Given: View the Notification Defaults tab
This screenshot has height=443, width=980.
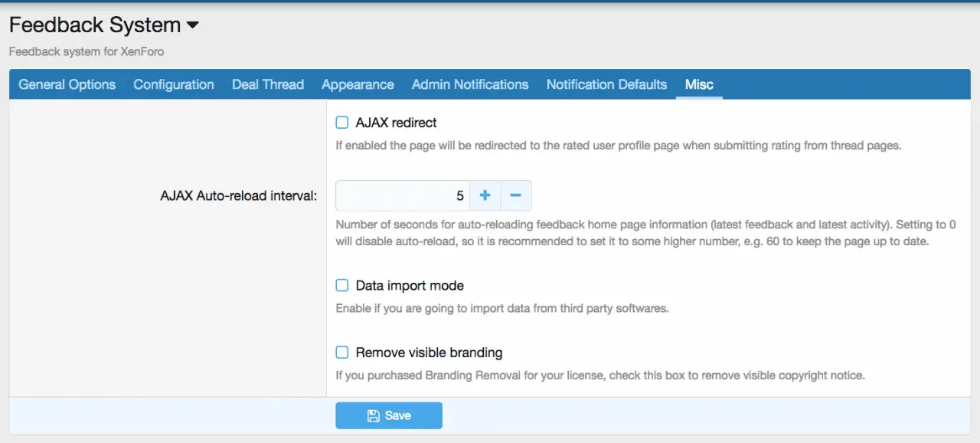Looking at the screenshot, I should 606,84.
